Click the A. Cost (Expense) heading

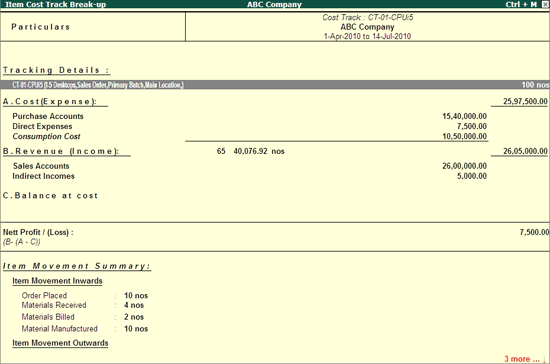pyautogui.click(x=49, y=101)
